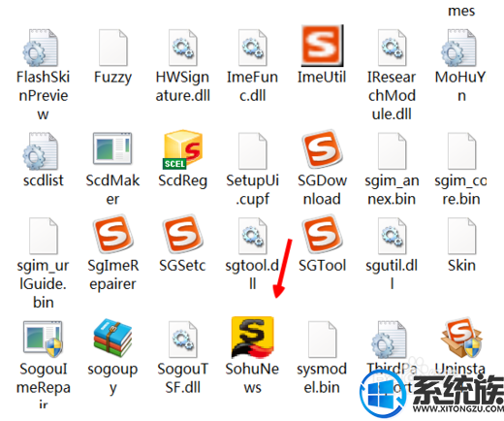Click the 'ScdReg' file name label

point(182,181)
